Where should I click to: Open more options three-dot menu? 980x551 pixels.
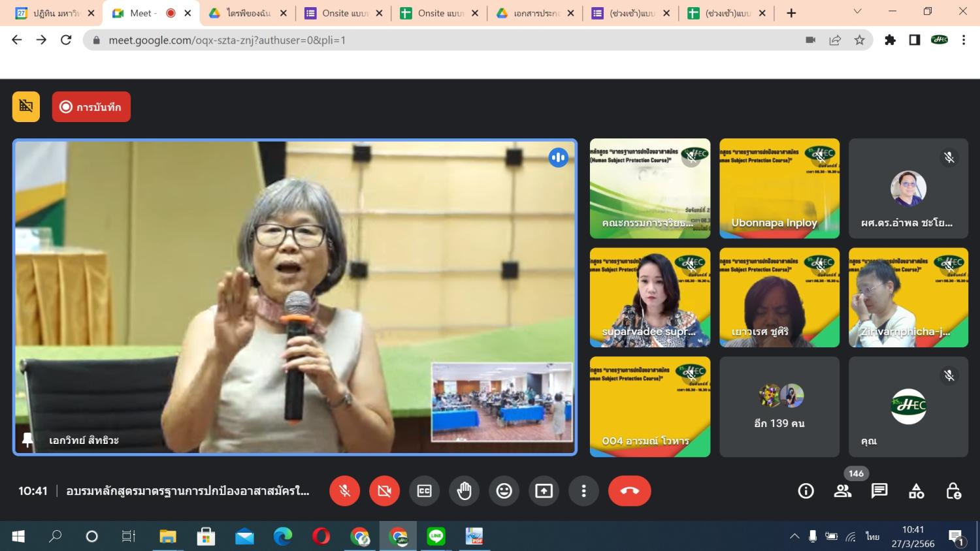tap(584, 491)
